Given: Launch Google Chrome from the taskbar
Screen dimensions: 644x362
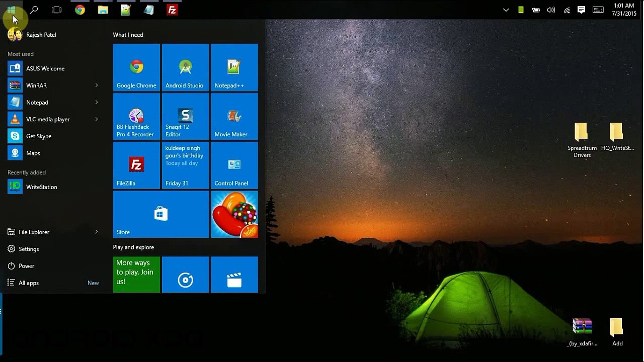Looking at the screenshot, I should tap(80, 10).
